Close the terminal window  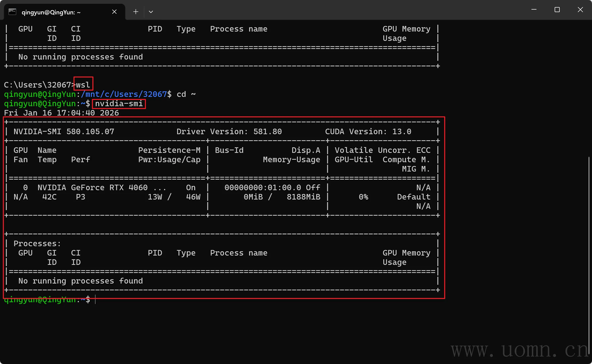[x=580, y=10]
